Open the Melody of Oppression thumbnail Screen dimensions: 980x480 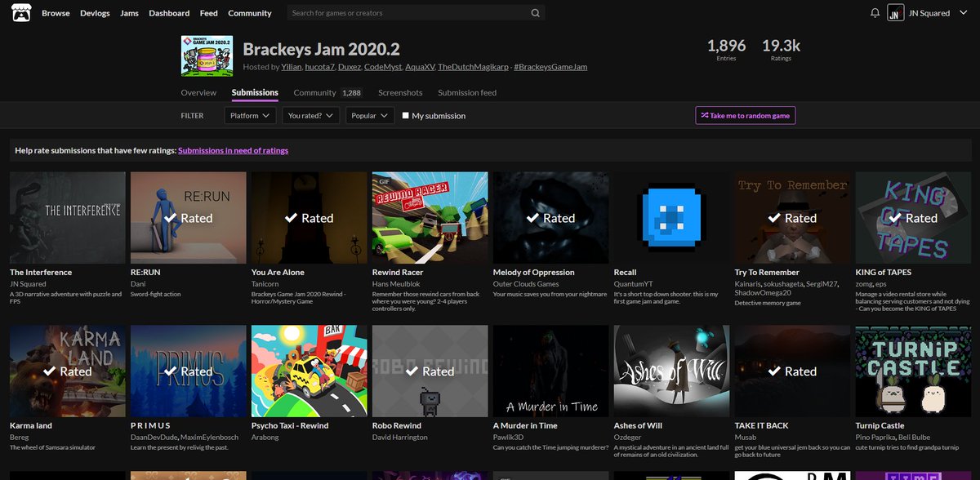[x=551, y=218]
